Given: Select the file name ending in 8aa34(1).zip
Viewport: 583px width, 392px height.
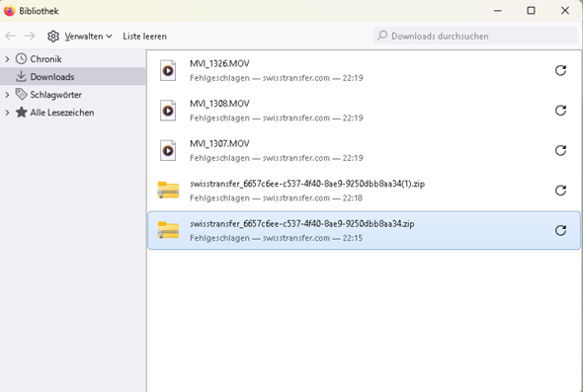Looking at the screenshot, I should pos(307,184).
